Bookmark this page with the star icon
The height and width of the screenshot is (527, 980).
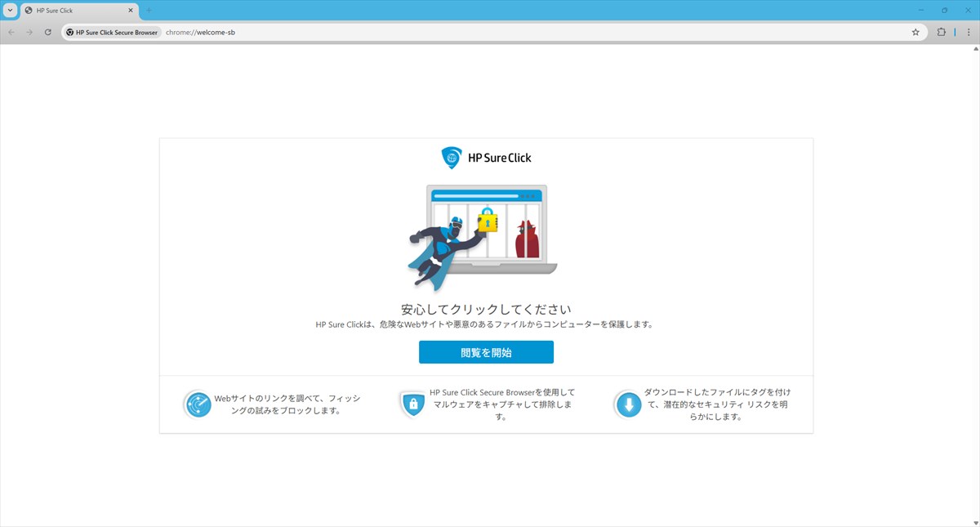click(x=915, y=33)
